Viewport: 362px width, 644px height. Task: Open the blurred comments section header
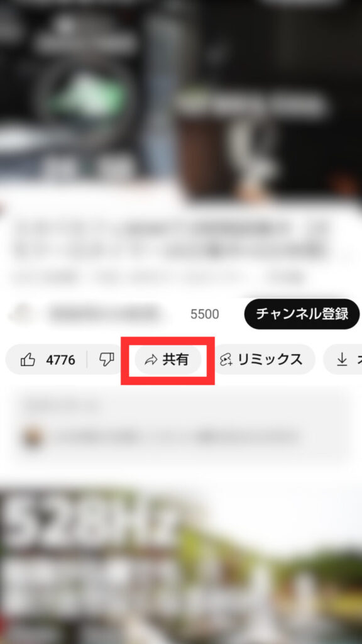[62, 407]
